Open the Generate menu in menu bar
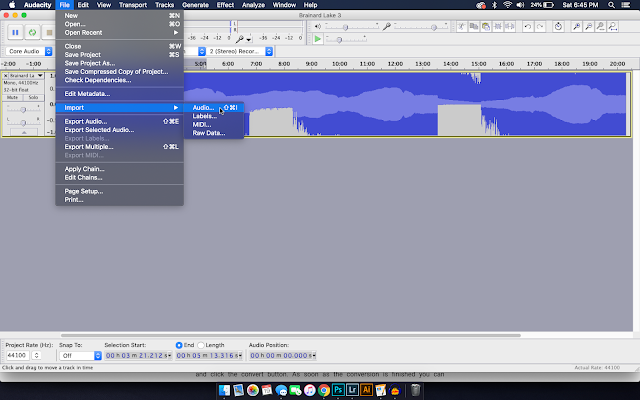Screen dimensions: 640x400 tap(195, 5)
